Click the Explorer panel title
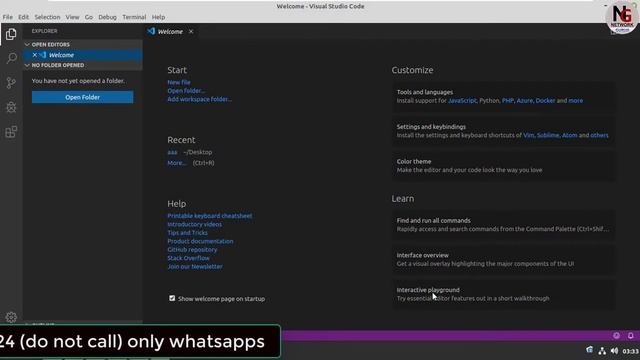640x360 pixels. tap(44, 31)
